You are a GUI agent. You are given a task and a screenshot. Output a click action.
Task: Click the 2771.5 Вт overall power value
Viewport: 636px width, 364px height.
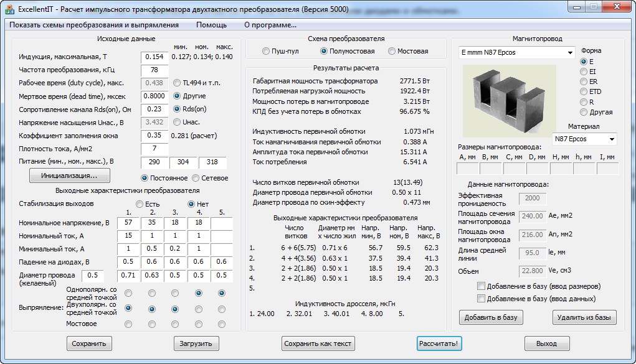(x=414, y=81)
